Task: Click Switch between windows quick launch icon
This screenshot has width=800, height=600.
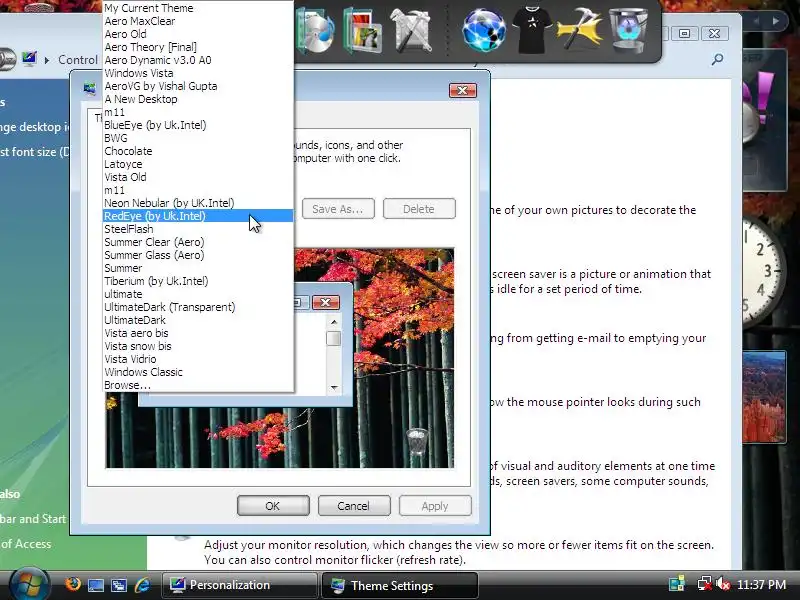Action: coord(119,585)
